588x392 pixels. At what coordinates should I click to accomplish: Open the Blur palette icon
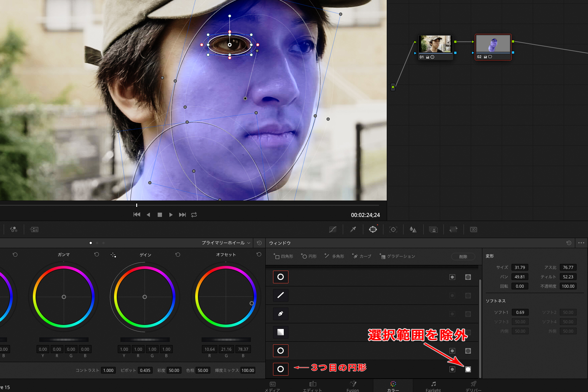(413, 230)
